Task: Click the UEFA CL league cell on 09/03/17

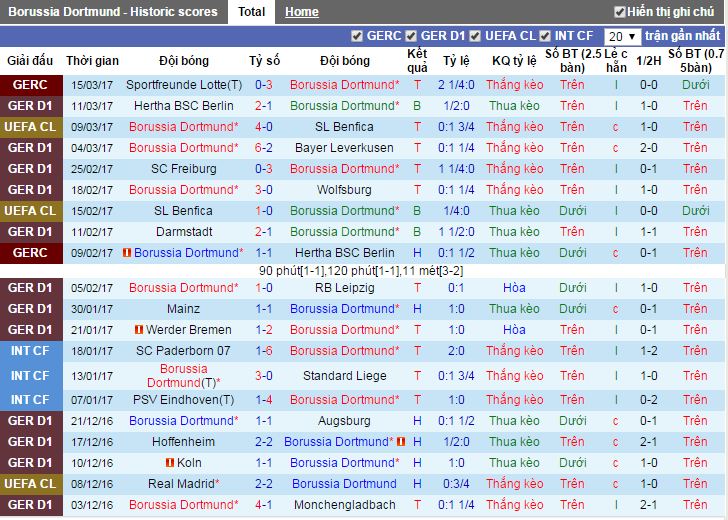Action: [31, 127]
